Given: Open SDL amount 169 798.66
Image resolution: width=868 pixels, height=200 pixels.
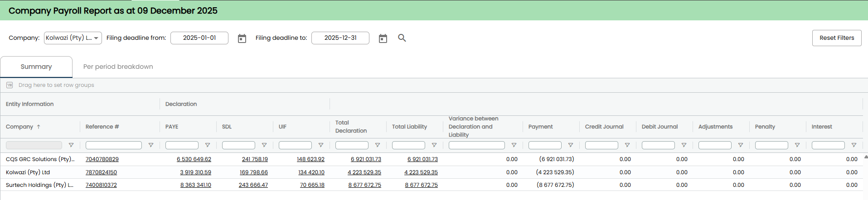Looking at the screenshot, I should click(254, 172).
